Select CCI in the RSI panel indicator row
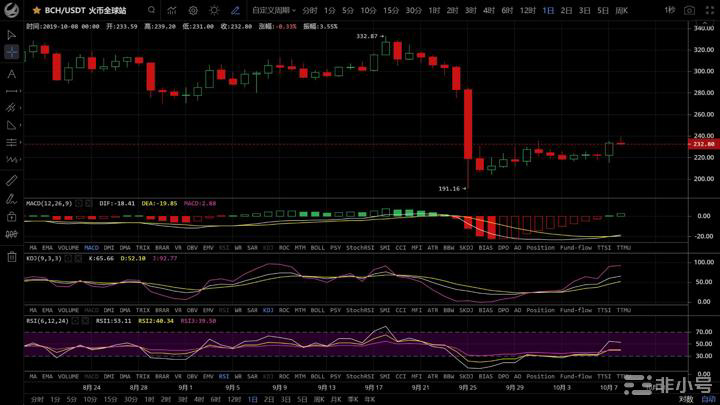 point(400,377)
